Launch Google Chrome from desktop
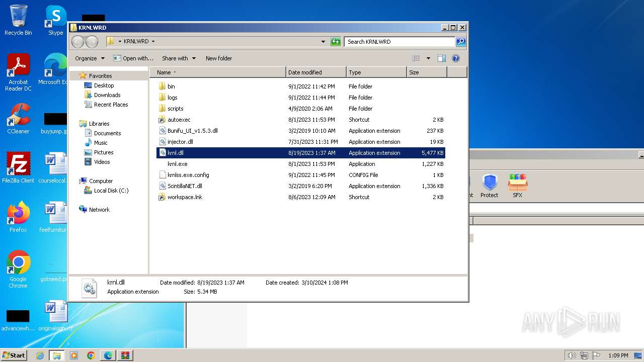 coord(18,269)
